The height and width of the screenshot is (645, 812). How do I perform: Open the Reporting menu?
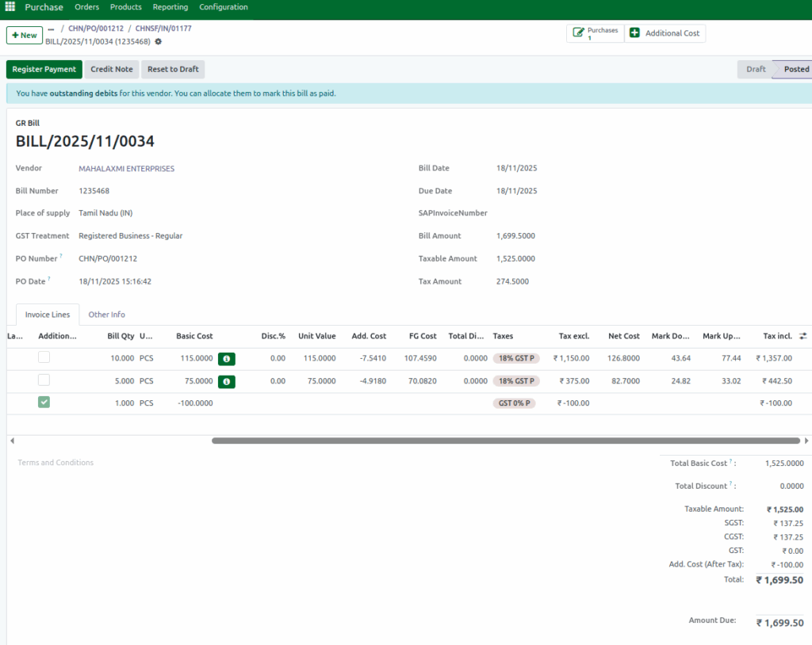[x=170, y=7]
